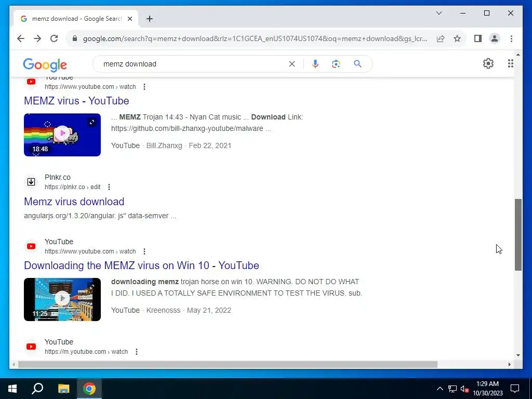The width and height of the screenshot is (532, 399).
Task: Click the search query input field
Action: click(193, 64)
